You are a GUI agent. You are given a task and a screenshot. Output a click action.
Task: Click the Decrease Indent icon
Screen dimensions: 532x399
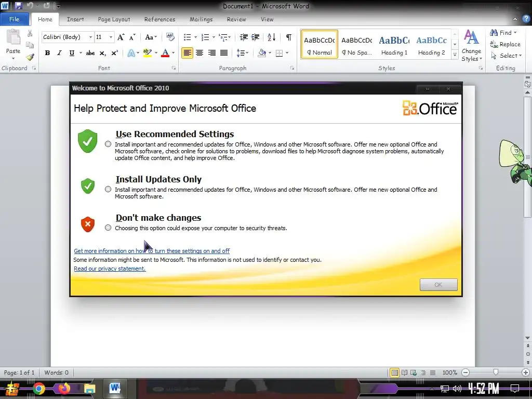[244, 37]
